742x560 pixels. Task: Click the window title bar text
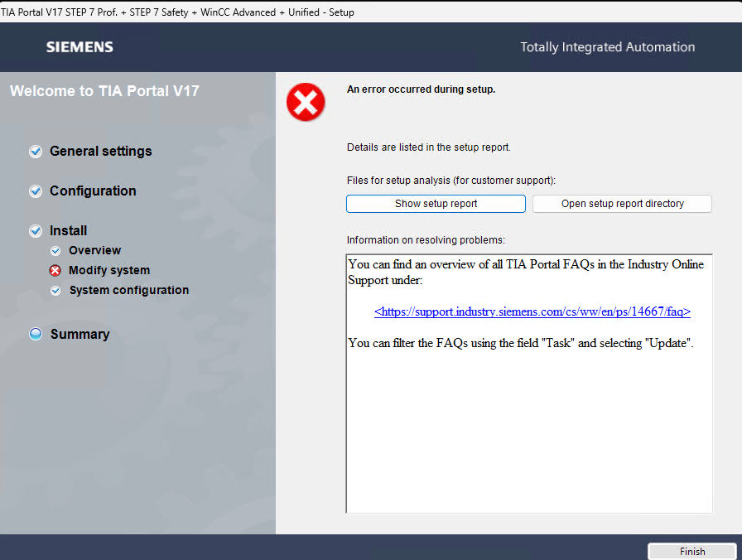(x=177, y=12)
